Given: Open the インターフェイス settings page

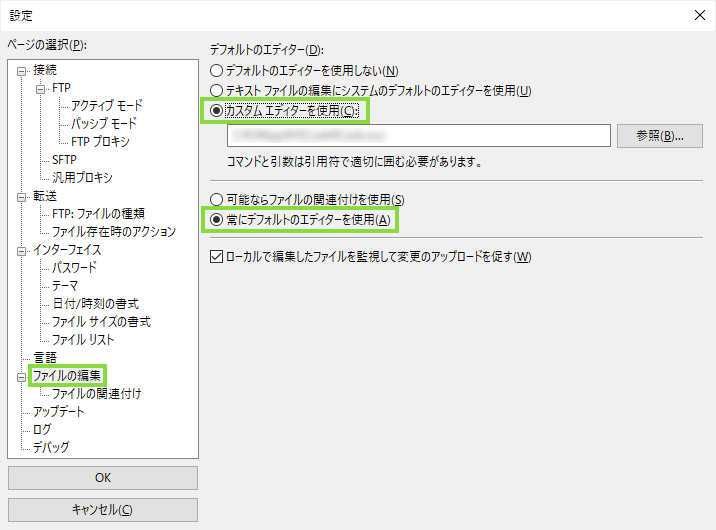Looking at the screenshot, I should [x=67, y=250].
